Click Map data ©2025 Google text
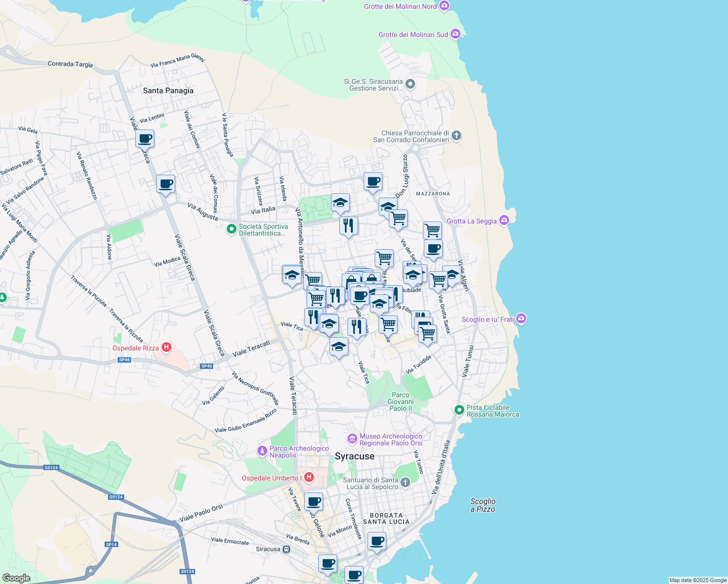 pyautogui.click(x=698, y=580)
